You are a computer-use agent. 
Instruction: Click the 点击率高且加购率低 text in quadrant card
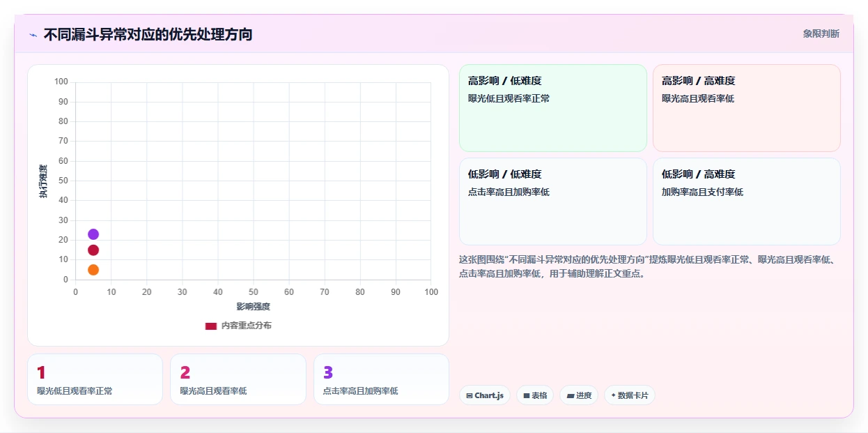click(x=509, y=192)
